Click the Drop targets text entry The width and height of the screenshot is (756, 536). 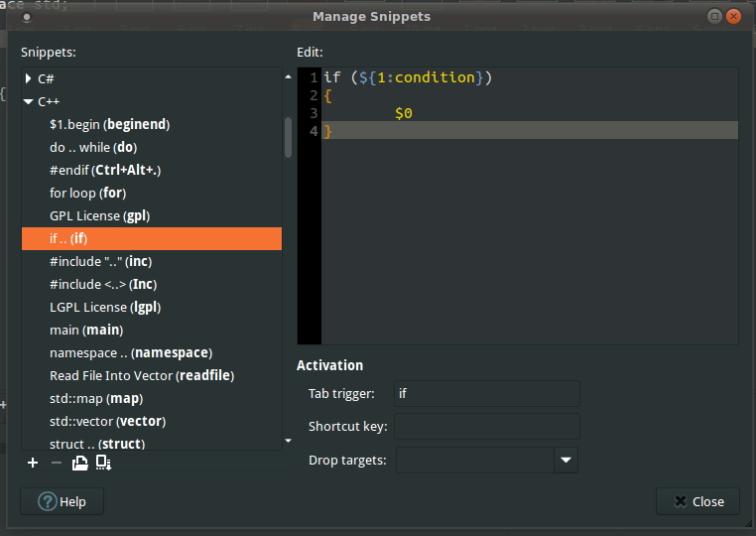click(475, 461)
